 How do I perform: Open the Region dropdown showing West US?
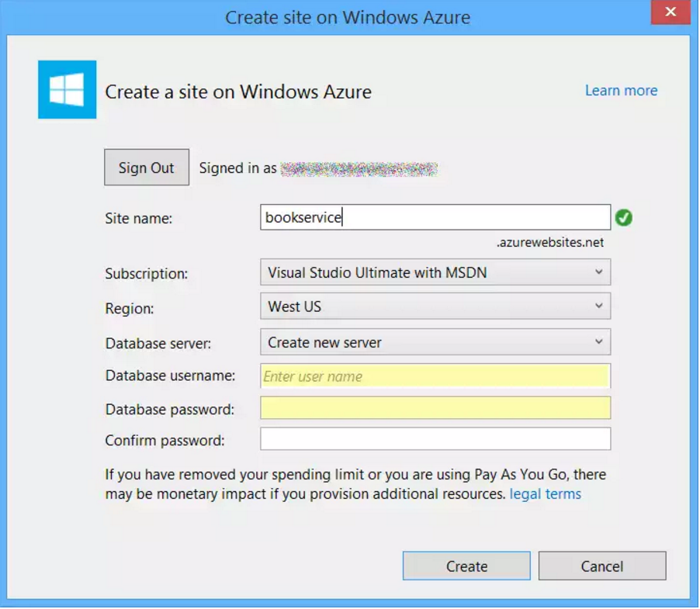pyautogui.click(x=435, y=306)
